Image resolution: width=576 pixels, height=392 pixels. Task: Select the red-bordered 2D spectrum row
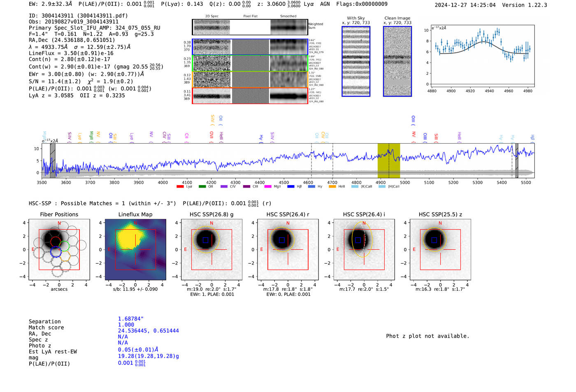tap(250, 96)
